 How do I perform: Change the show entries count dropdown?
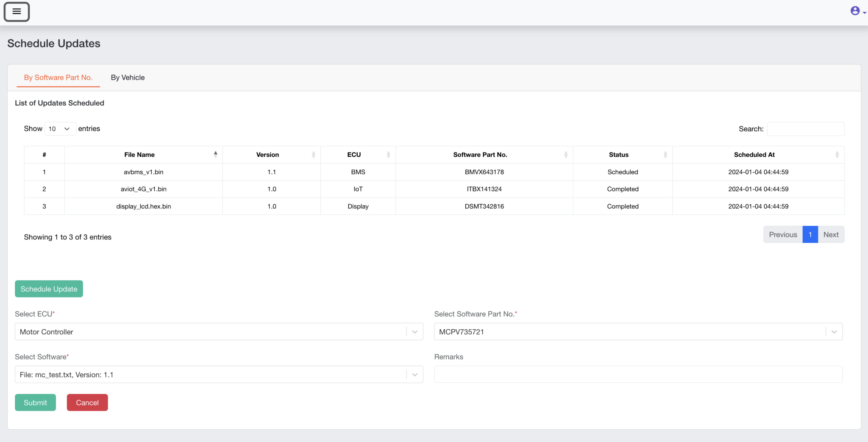[x=60, y=129]
